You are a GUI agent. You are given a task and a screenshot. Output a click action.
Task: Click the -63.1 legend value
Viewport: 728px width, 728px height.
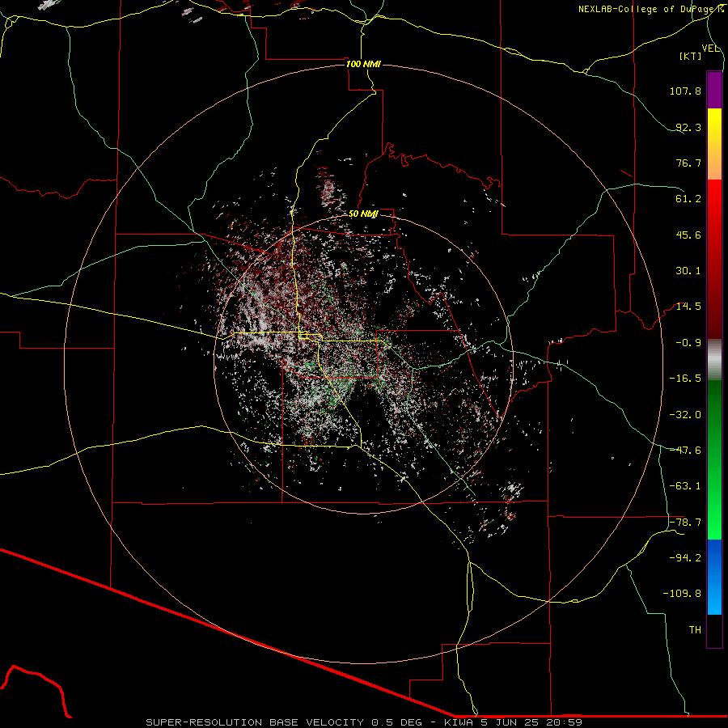pos(685,486)
